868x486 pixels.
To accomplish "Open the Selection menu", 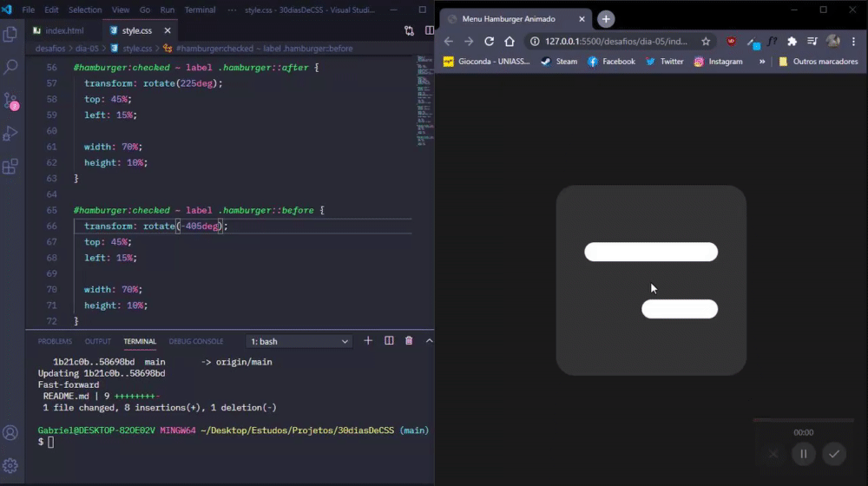I will point(85,10).
